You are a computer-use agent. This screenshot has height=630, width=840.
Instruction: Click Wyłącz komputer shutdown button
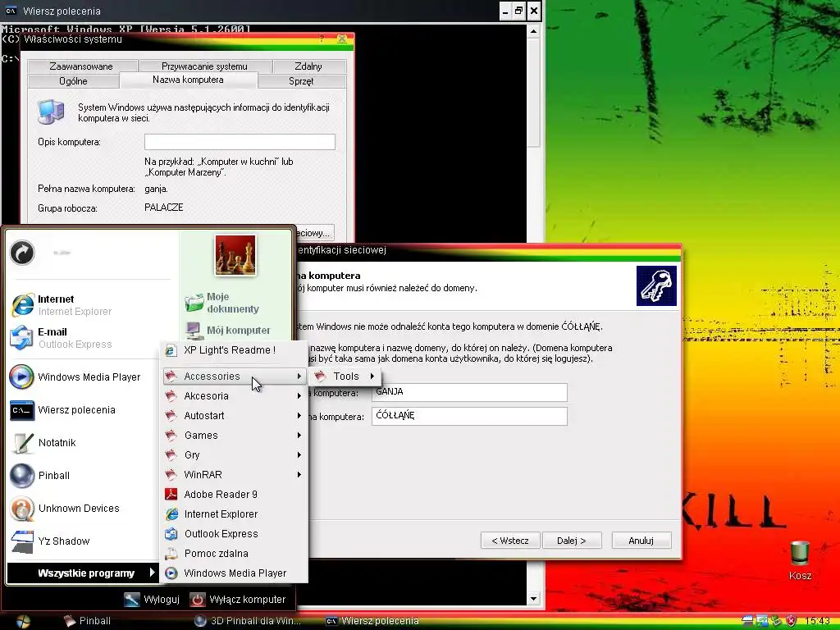point(238,600)
